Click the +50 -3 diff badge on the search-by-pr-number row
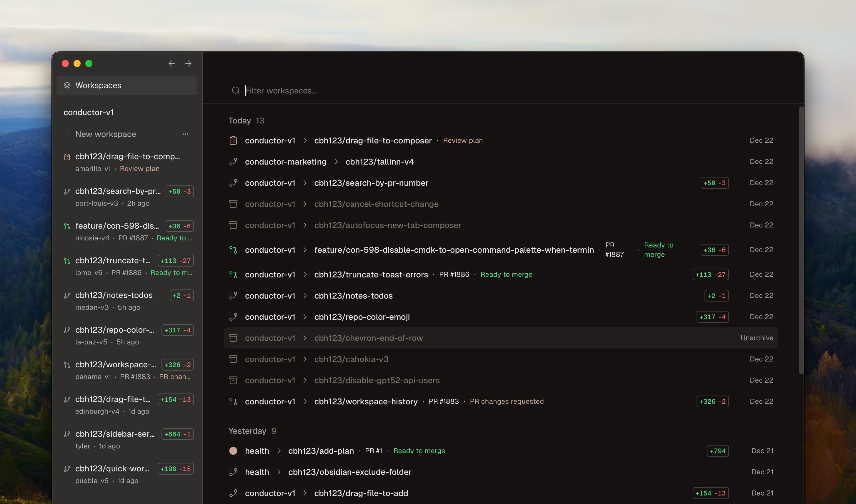This screenshot has width=856, height=504. pyautogui.click(x=714, y=183)
